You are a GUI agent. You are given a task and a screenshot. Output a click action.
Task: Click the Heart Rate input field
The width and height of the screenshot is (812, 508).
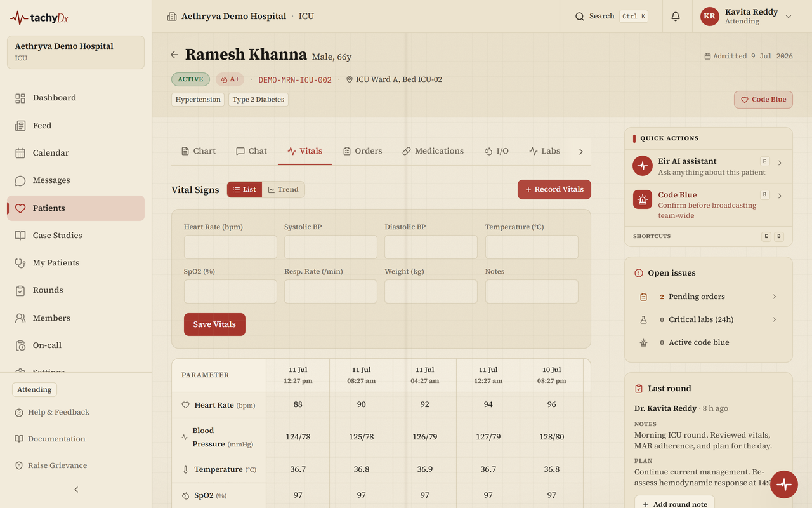click(x=230, y=247)
